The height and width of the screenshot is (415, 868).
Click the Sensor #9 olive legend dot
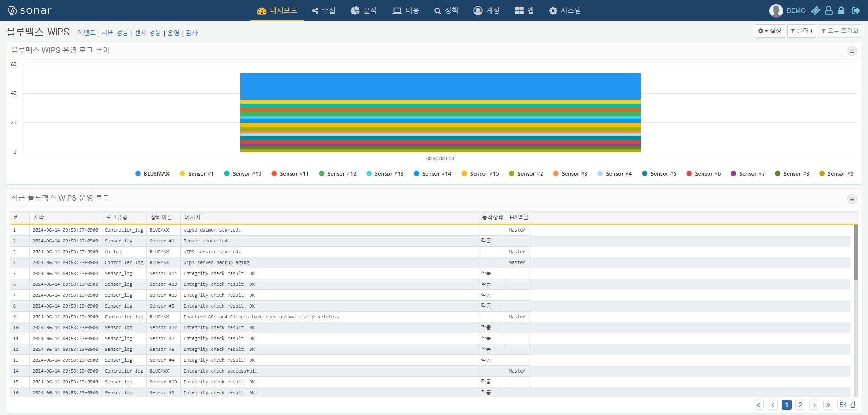tap(822, 173)
